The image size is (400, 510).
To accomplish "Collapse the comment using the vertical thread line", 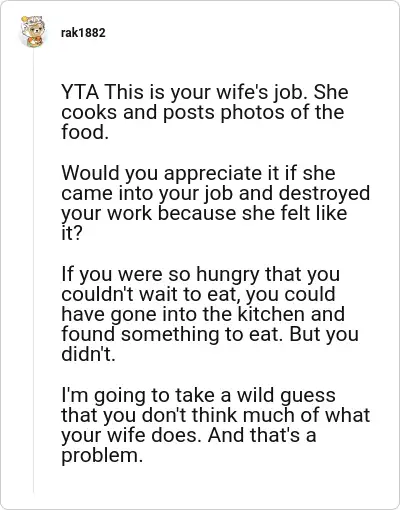I will 33,272.
